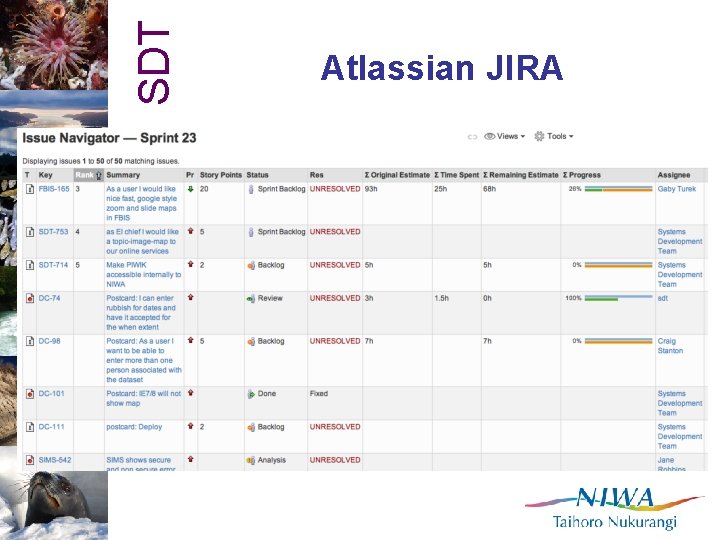Open assignee sdt link for DC-74
Screen dimensions: 720x540
663,298
